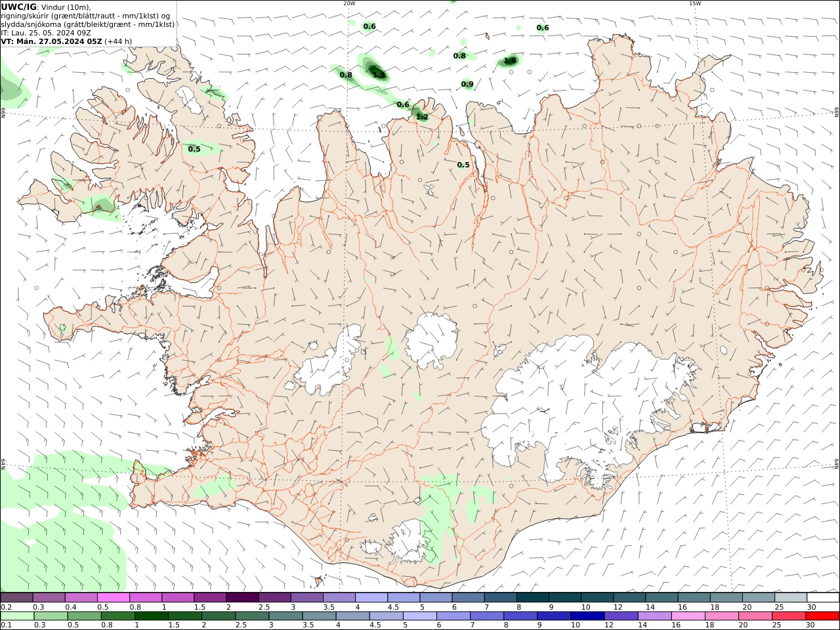Click the (+44 h) forecast offset text
Viewport: 840px width, 630px height.
point(118,41)
